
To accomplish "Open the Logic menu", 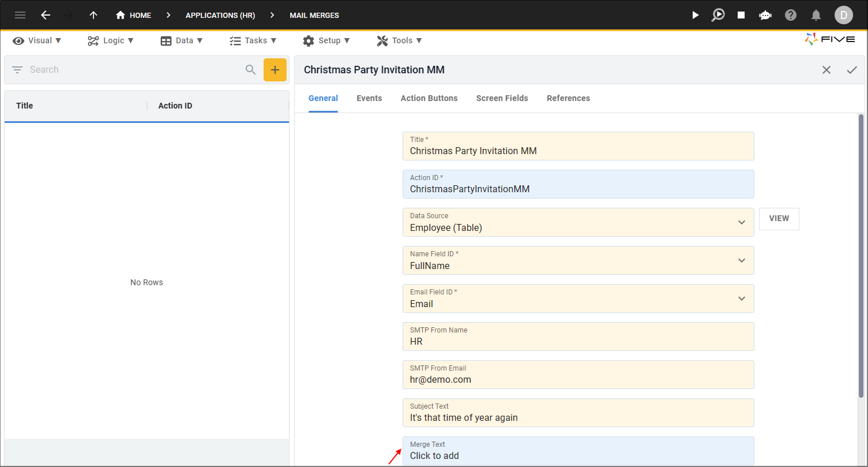I will point(111,40).
